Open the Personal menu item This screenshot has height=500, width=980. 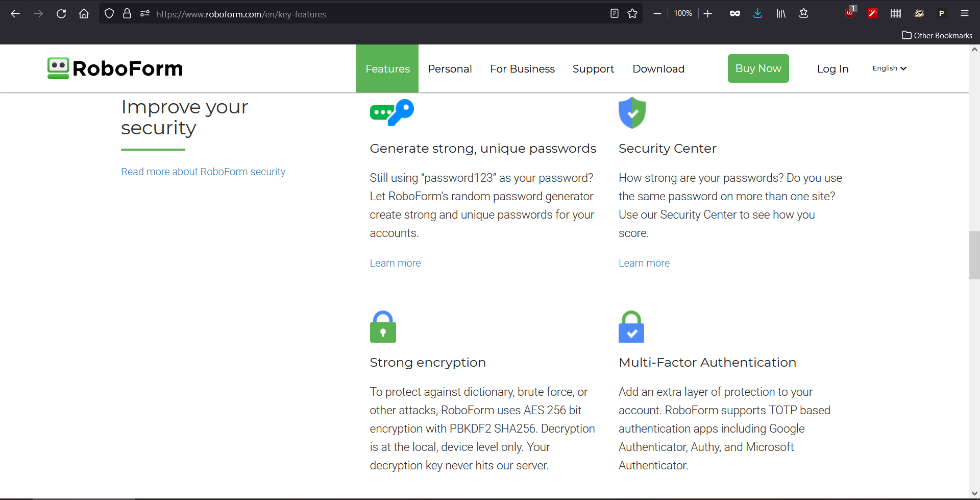450,69
